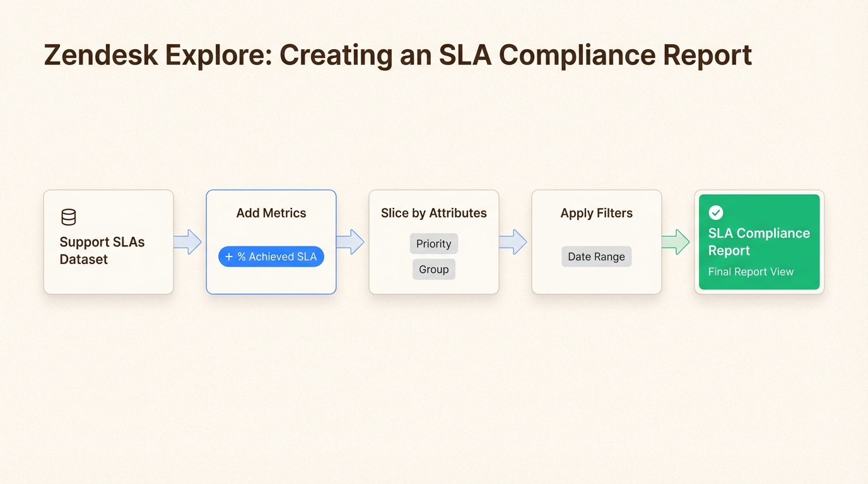Click the plus icon in Achieved SLA pill

[x=229, y=257]
